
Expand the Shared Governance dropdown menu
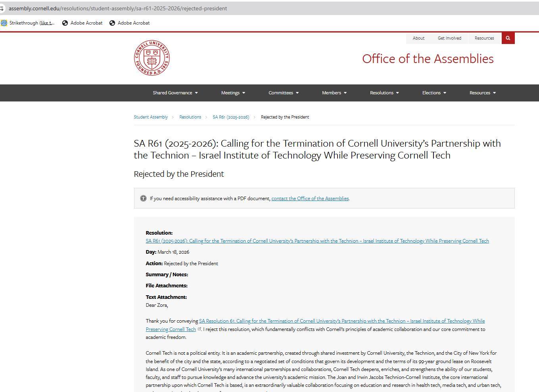click(x=175, y=93)
